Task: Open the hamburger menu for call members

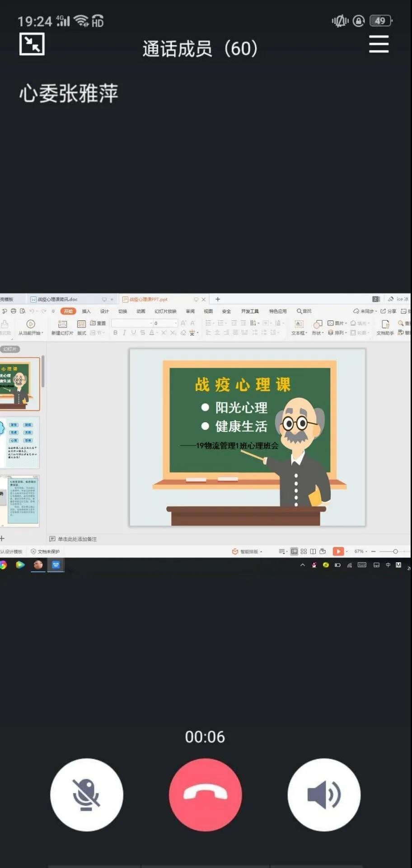Action: point(379,44)
